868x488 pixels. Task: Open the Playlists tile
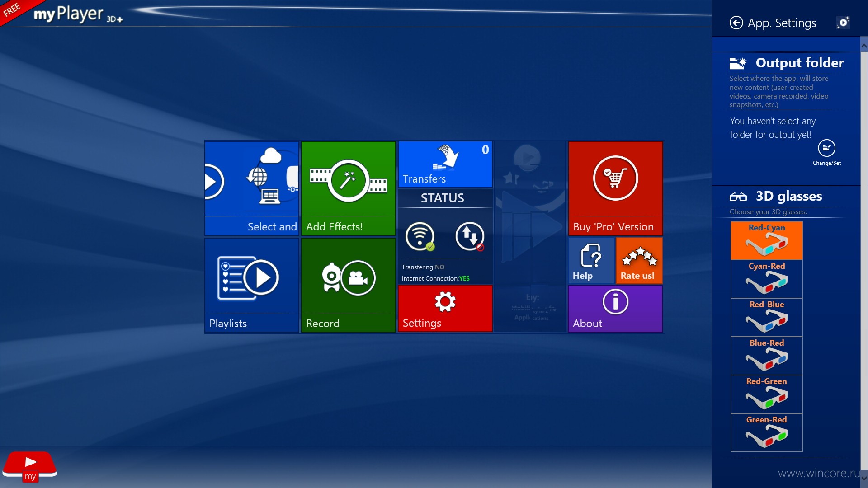pyautogui.click(x=252, y=285)
